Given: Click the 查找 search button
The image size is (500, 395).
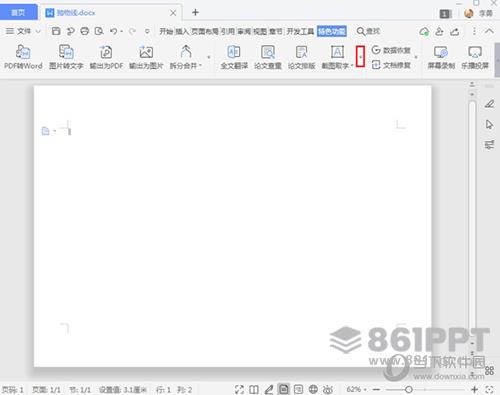Looking at the screenshot, I should (368, 31).
